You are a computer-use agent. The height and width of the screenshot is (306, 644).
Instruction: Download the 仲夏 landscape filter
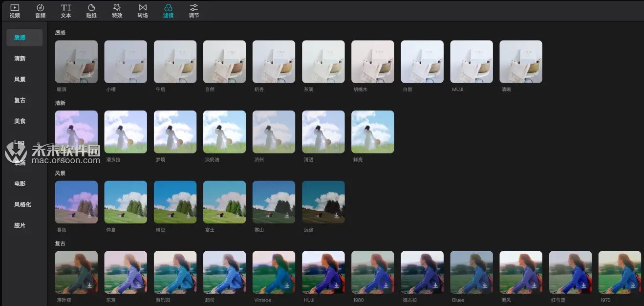point(139,215)
